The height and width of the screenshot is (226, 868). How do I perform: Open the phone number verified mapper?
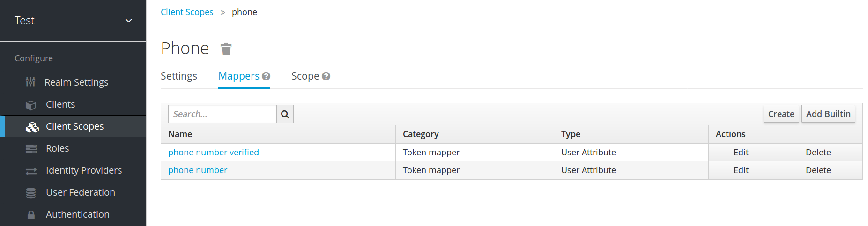click(x=214, y=153)
